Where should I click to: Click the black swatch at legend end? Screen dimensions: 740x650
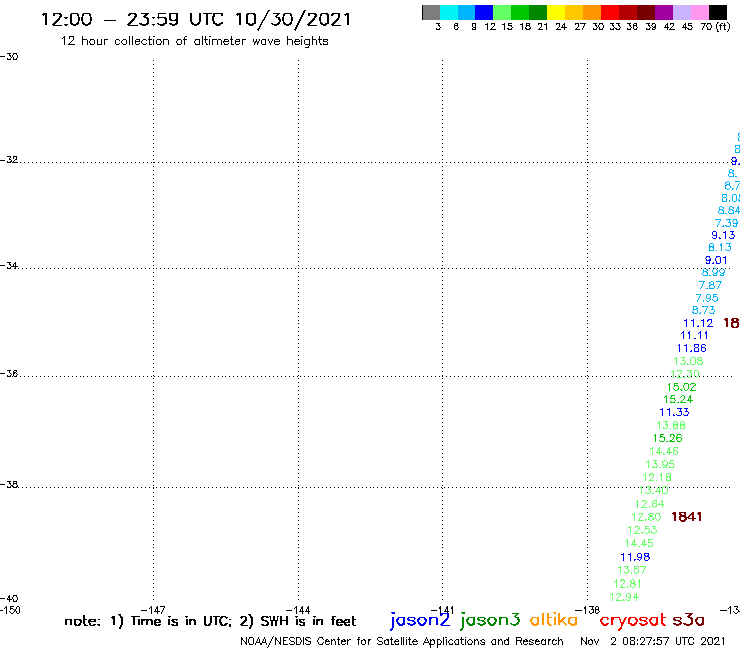click(718, 12)
